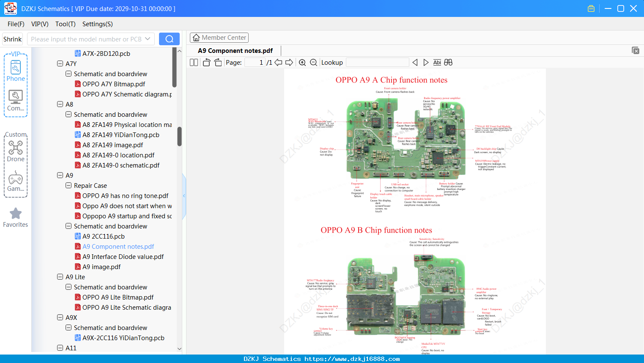
Task: Toggle the two-page side panel view icon
Action: [x=194, y=63]
